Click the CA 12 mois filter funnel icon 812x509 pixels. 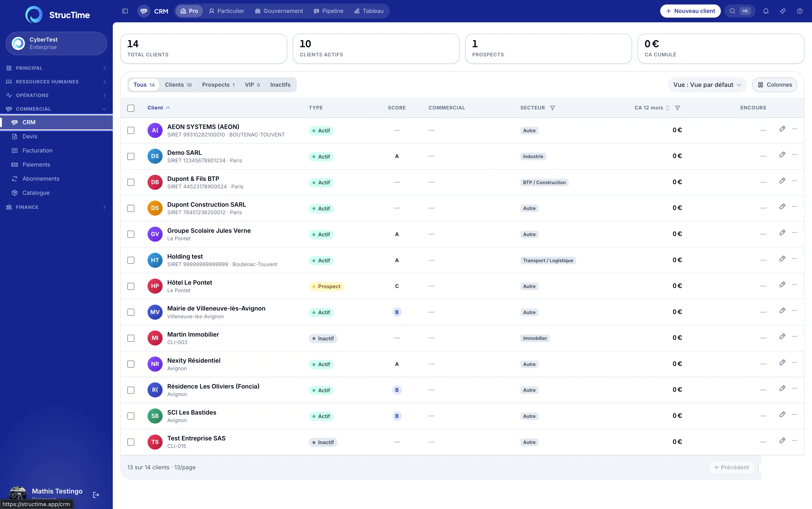678,108
